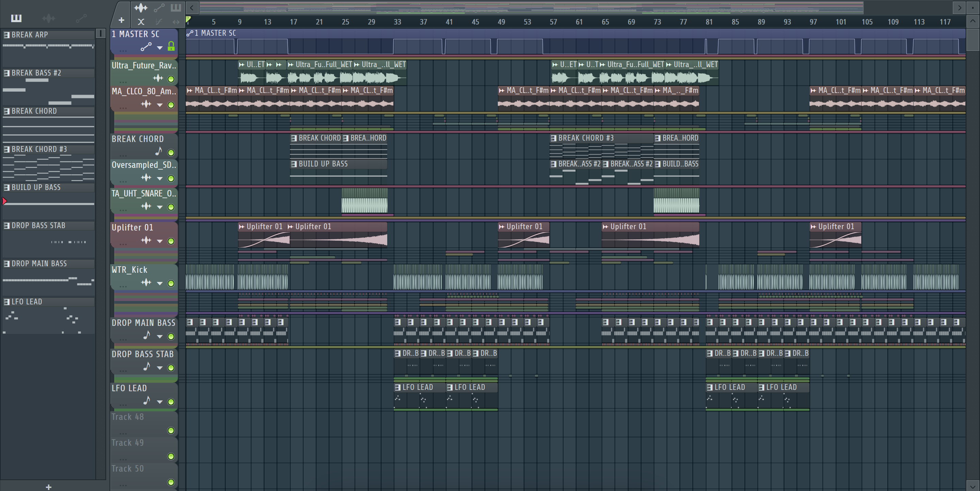This screenshot has width=980, height=491.
Task: Click note icon on DROP MAIN BASS track
Action: [147, 335]
